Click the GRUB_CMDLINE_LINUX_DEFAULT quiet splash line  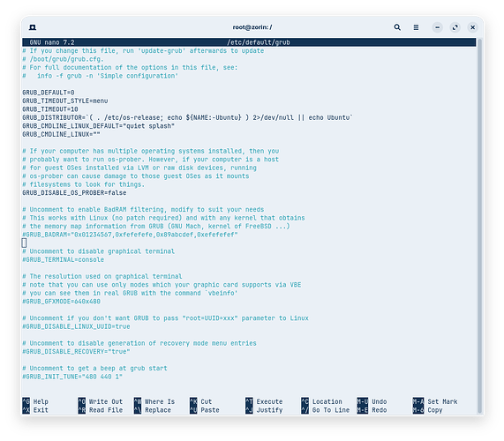pyautogui.click(x=98, y=126)
